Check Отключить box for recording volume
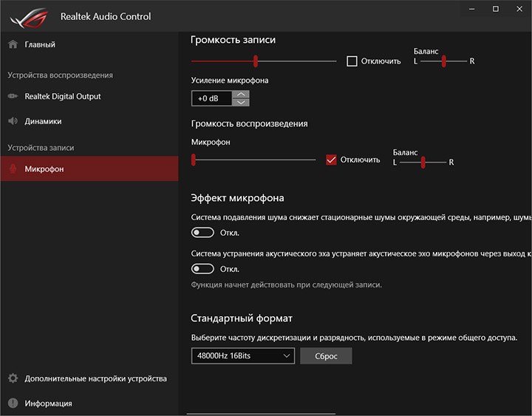Viewport: 532px width, 416px height. tap(352, 61)
